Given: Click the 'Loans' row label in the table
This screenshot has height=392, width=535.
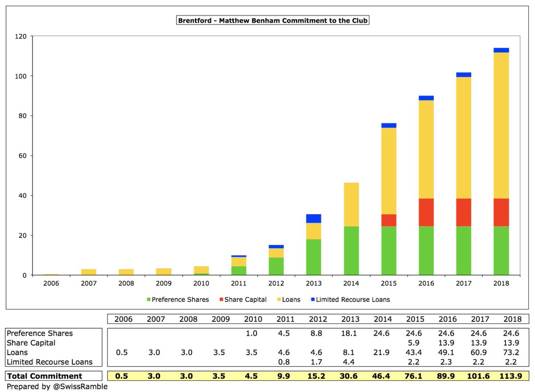Looking at the screenshot, I should pyautogui.click(x=18, y=352).
